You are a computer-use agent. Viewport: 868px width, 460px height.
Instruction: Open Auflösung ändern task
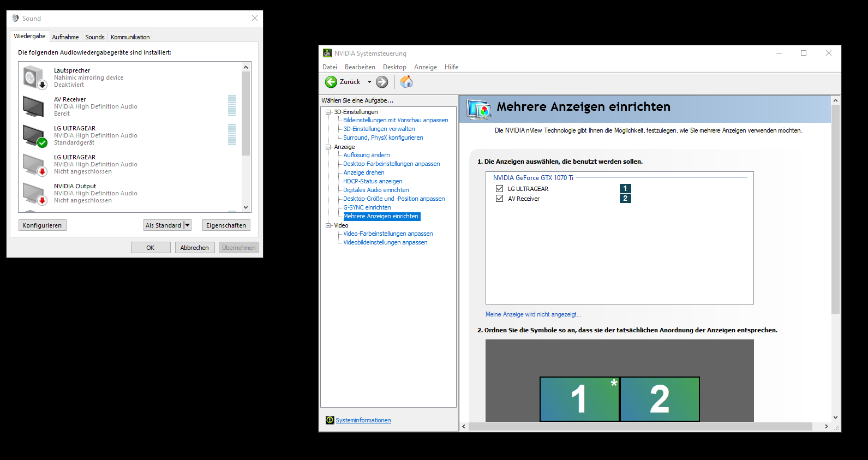pyautogui.click(x=367, y=155)
